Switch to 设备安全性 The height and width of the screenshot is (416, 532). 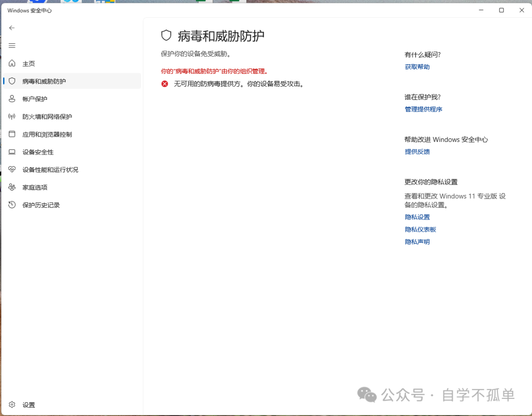72,152
